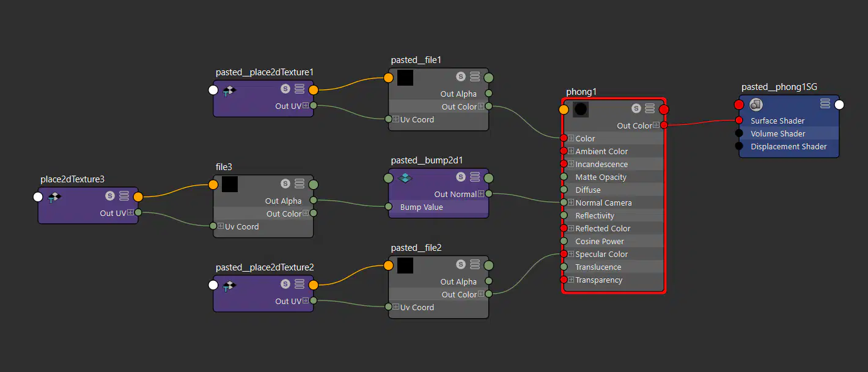Expand Uv Coord on pasted__file1

point(396,119)
